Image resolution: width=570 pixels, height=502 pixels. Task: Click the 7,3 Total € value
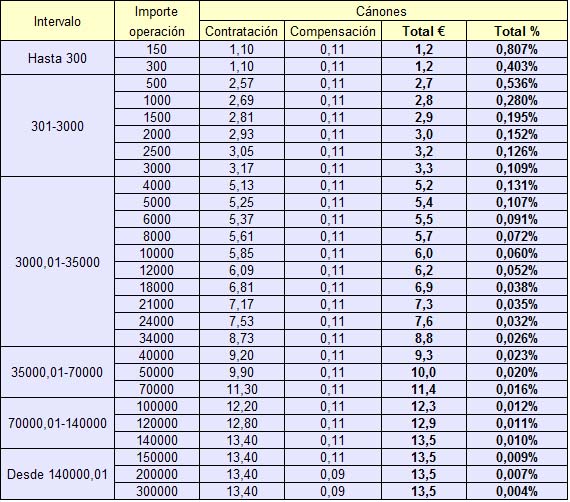point(424,304)
